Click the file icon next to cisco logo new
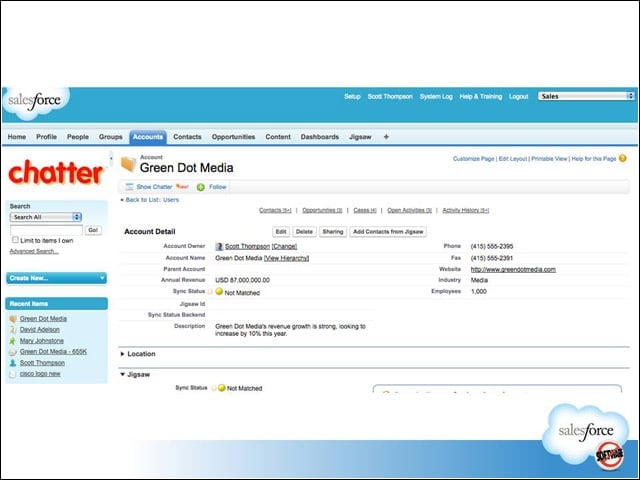The image size is (640, 480). 13,374
